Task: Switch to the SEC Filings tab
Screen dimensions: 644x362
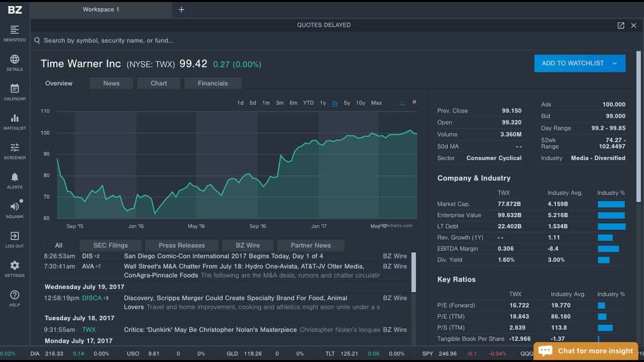Action: click(111, 245)
